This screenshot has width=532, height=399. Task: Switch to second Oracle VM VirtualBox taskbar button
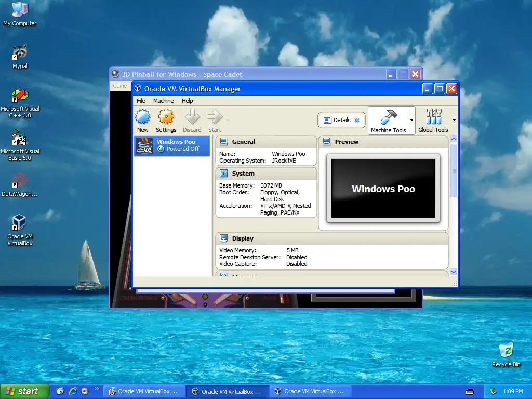pos(228,392)
